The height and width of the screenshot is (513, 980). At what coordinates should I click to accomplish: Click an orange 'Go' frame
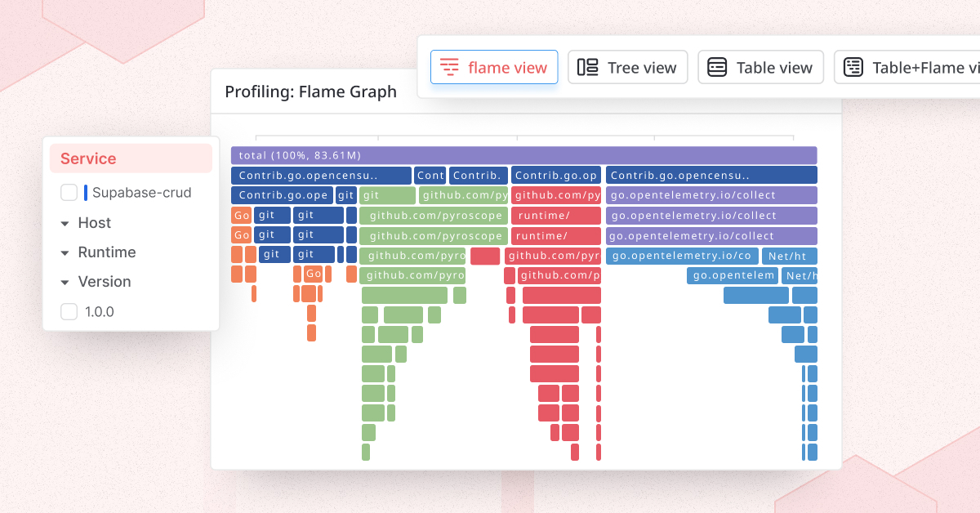(241, 215)
